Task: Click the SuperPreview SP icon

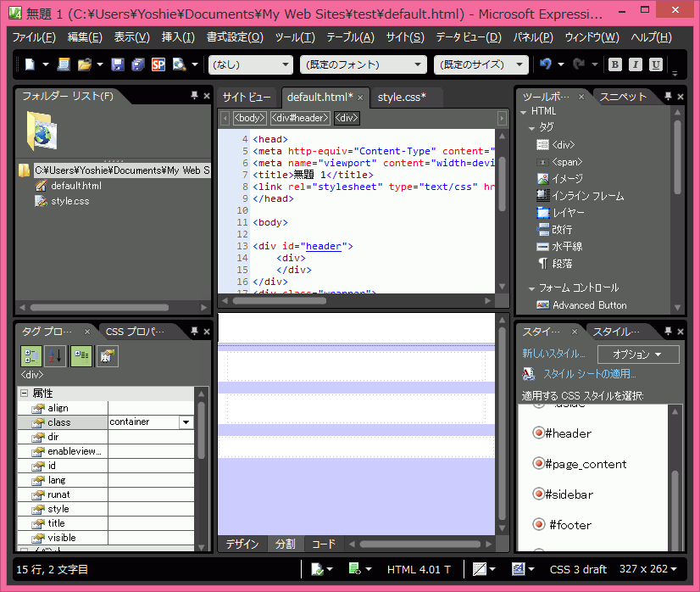Action: pos(158,64)
